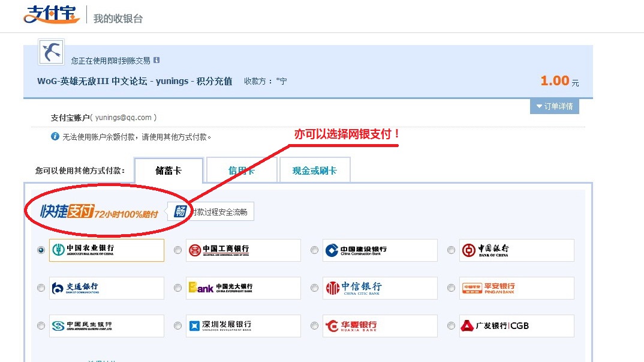Click the 付款过程安全流畅 tooltip text
The width and height of the screenshot is (644, 362).
pos(220,212)
